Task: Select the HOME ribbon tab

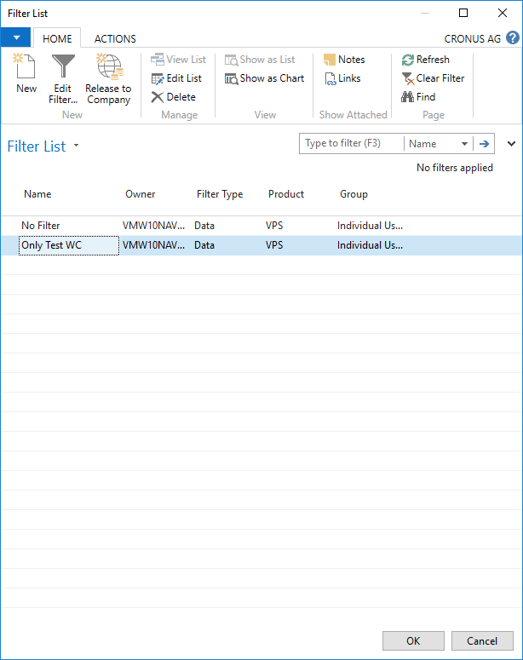Action: tap(57, 39)
